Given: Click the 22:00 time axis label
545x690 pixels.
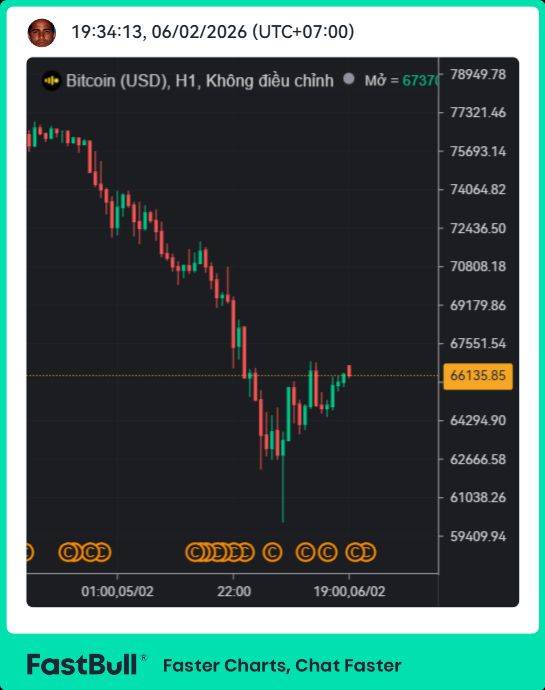Looking at the screenshot, I should coord(234,591).
